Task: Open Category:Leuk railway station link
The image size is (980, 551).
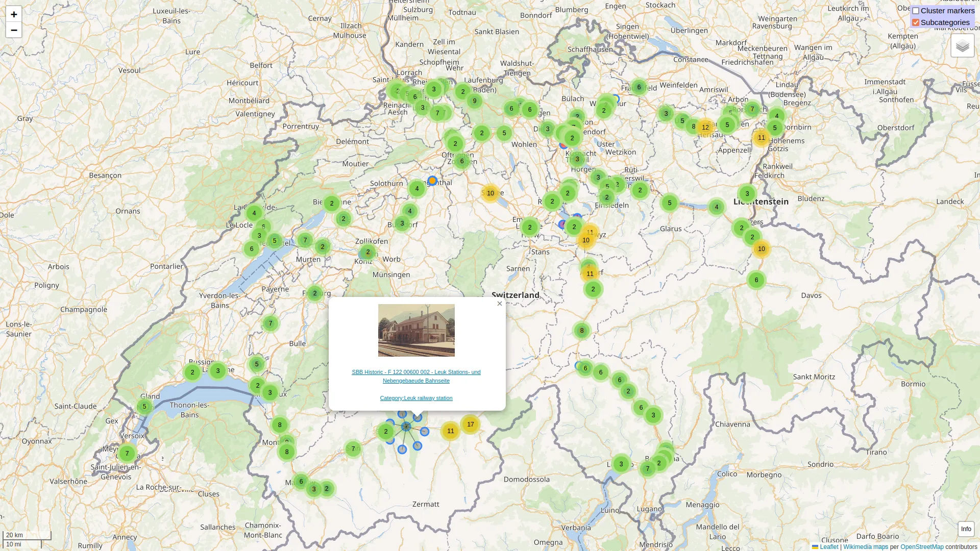Action: pos(416,398)
